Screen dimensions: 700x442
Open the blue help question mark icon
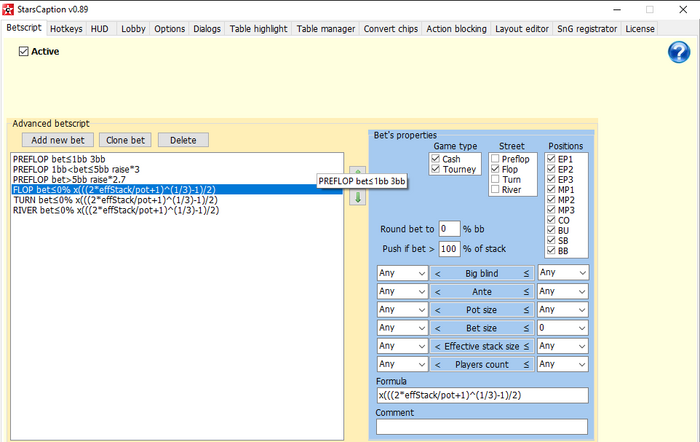(680, 53)
